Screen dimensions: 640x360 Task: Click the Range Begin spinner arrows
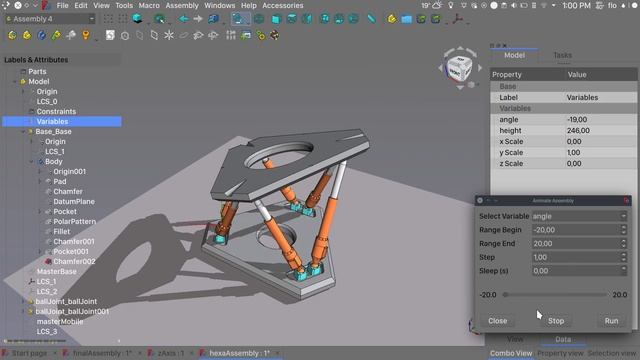coord(624,230)
